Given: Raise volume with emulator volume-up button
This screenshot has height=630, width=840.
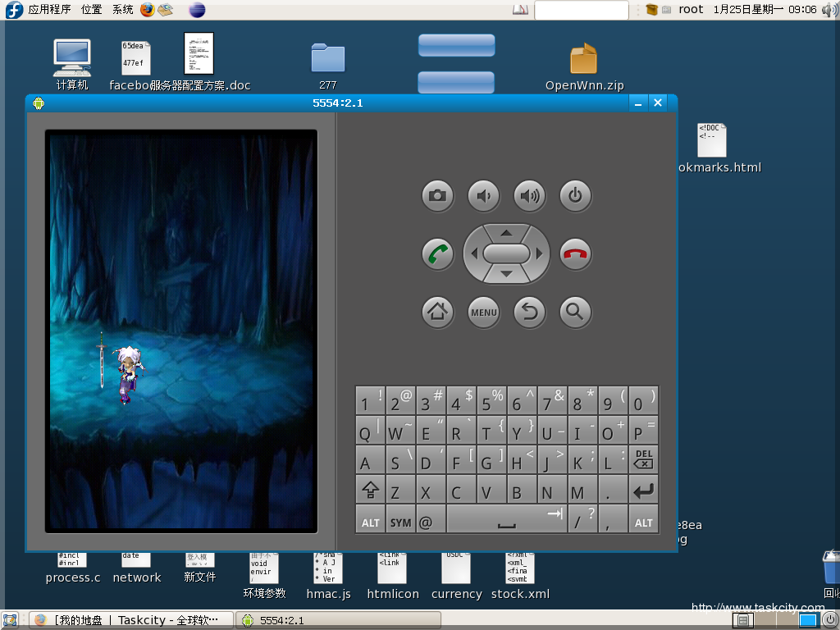Looking at the screenshot, I should pyautogui.click(x=530, y=196).
